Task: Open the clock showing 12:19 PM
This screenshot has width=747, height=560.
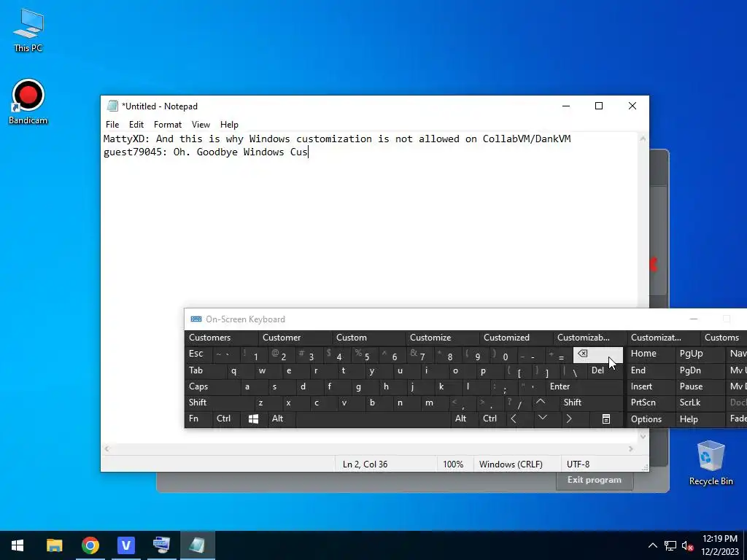Action: tap(719, 545)
